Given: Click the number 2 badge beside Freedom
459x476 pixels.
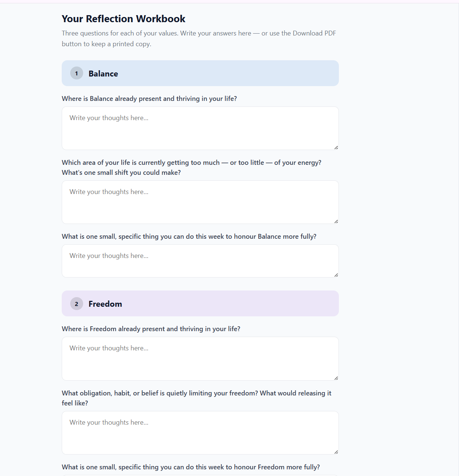Looking at the screenshot, I should (x=76, y=304).
